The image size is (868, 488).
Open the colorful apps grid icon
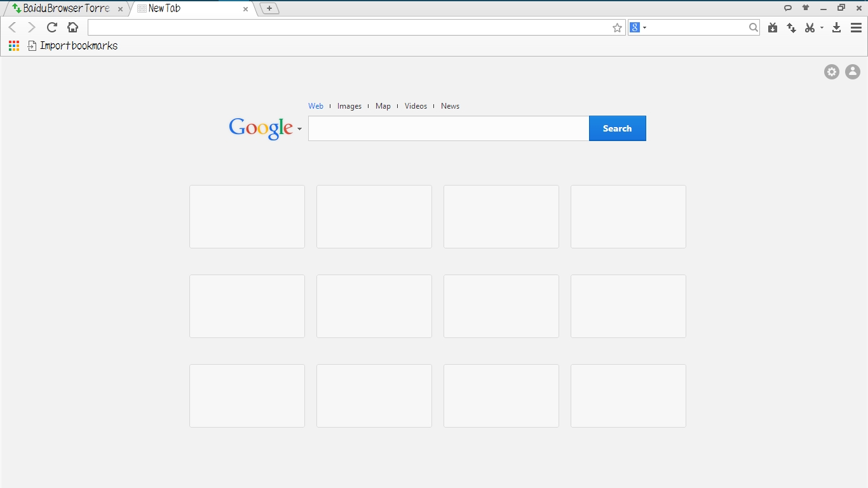pyautogui.click(x=14, y=46)
